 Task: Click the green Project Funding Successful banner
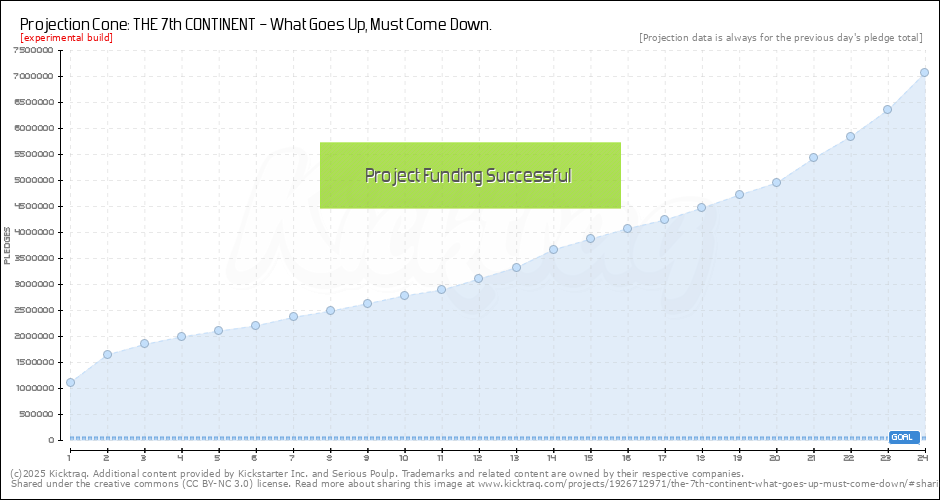coord(470,175)
